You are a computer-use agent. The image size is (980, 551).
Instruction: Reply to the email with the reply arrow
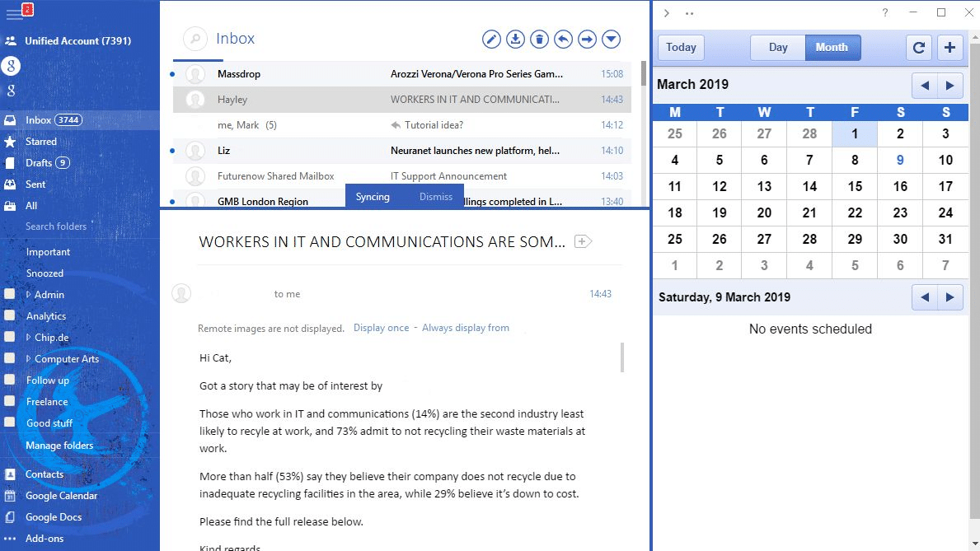coord(563,39)
